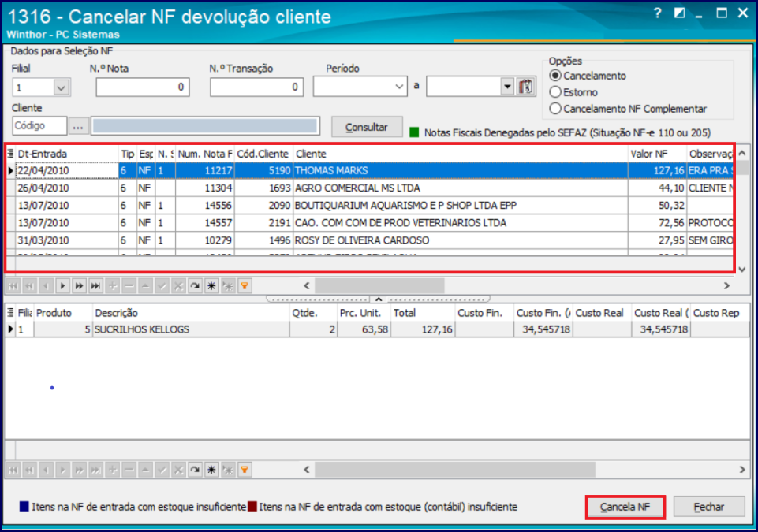758x532 pixels.
Task: Go to saved bookmark in invoice grid navigator
Action: coord(228,286)
